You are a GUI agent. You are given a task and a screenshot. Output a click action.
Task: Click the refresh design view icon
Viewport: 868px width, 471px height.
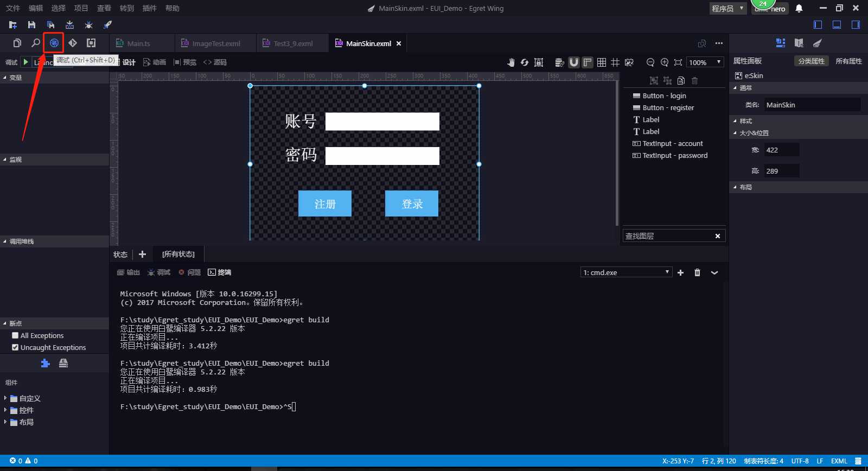click(525, 62)
